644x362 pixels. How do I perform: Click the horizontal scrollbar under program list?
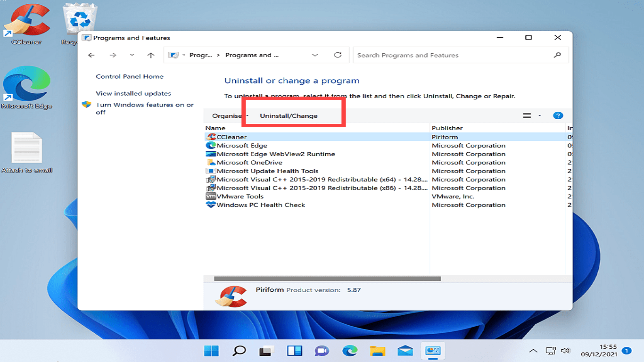coord(327,279)
